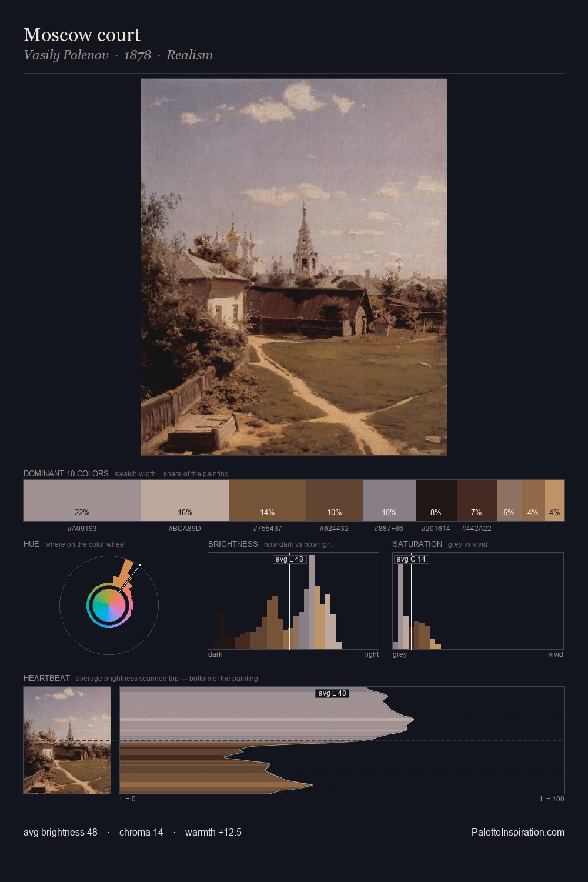Image resolution: width=588 pixels, height=882 pixels.
Task: Click the 'vivid' axis label
Action: [x=556, y=654]
